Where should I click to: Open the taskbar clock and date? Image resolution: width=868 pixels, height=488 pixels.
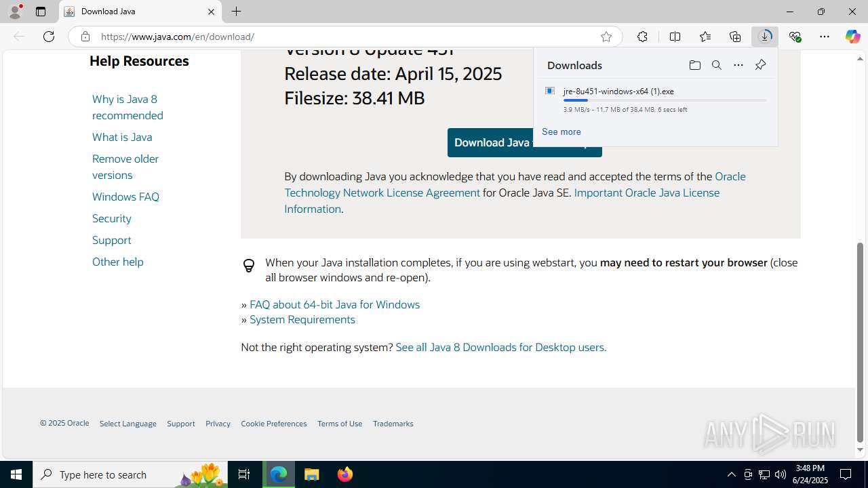coord(810,474)
